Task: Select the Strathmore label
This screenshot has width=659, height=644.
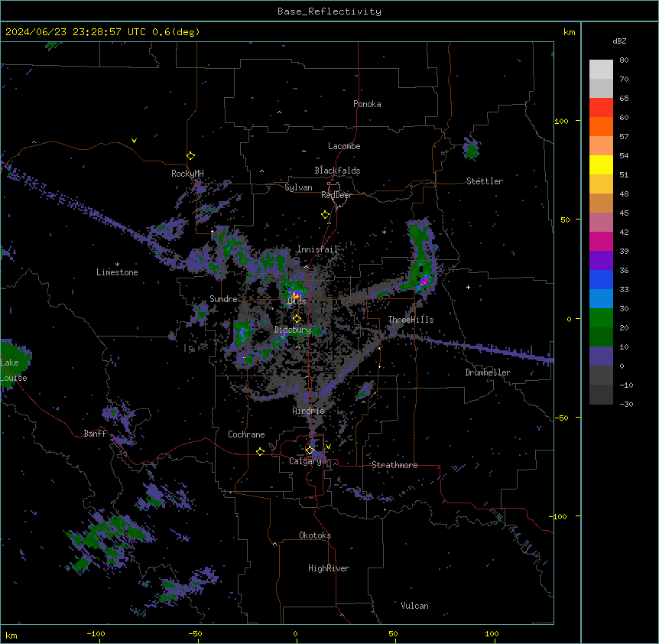Action: pos(394,465)
